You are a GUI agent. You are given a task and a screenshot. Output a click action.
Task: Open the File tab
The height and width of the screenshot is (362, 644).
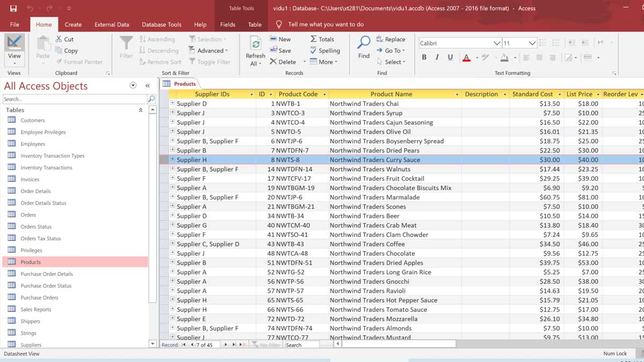(x=14, y=24)
